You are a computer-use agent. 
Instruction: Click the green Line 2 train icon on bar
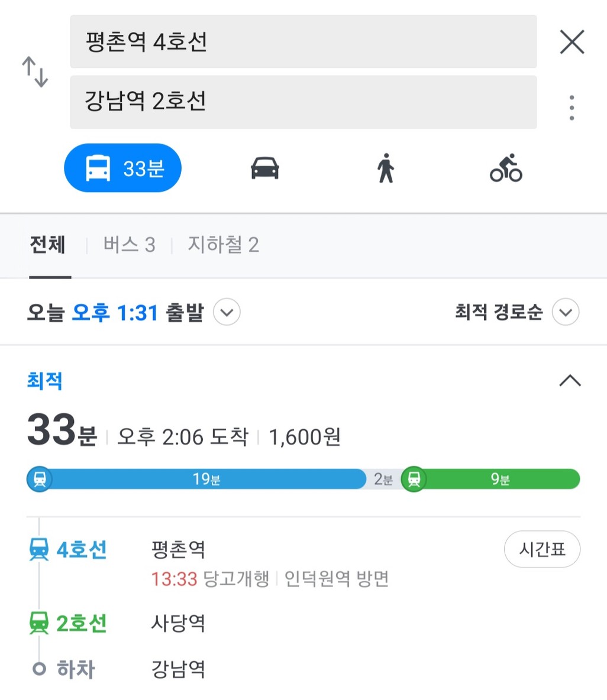(414, 479)
